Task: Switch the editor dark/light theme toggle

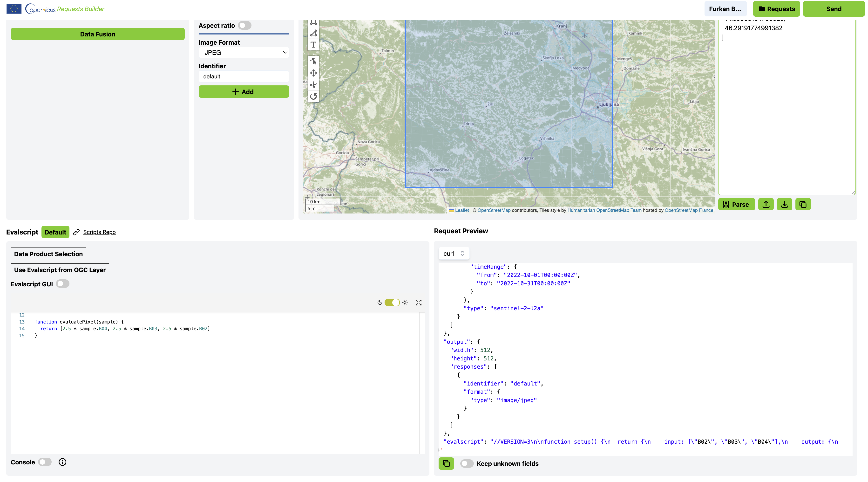Action: [x=392, y=302]
